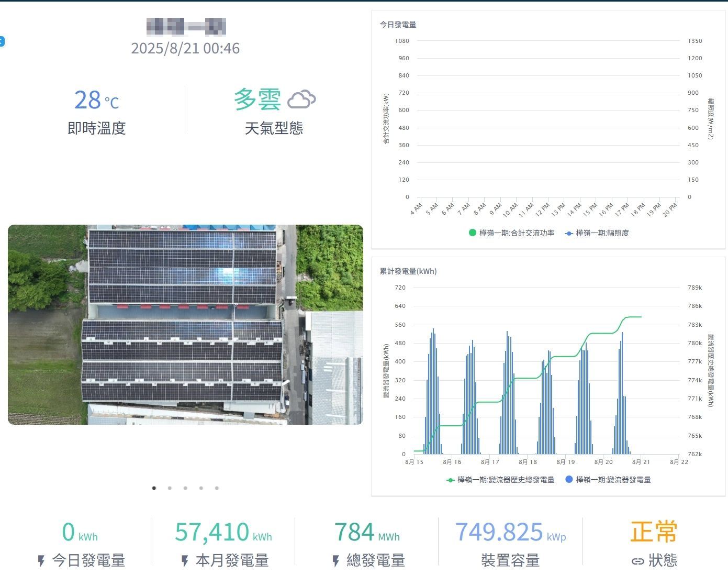Click the link icon beside 狀態
728x585 pixels.
(x=637, y=561)
